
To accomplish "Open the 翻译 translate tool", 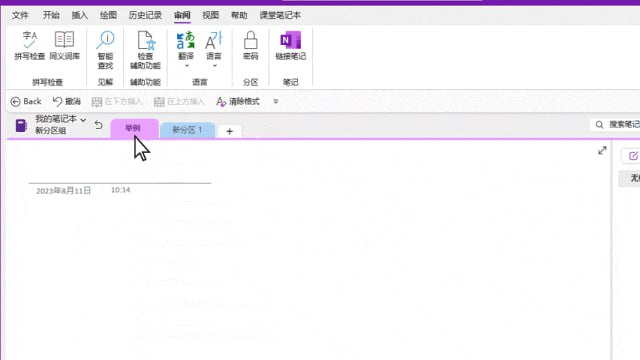I will [186, 45].
